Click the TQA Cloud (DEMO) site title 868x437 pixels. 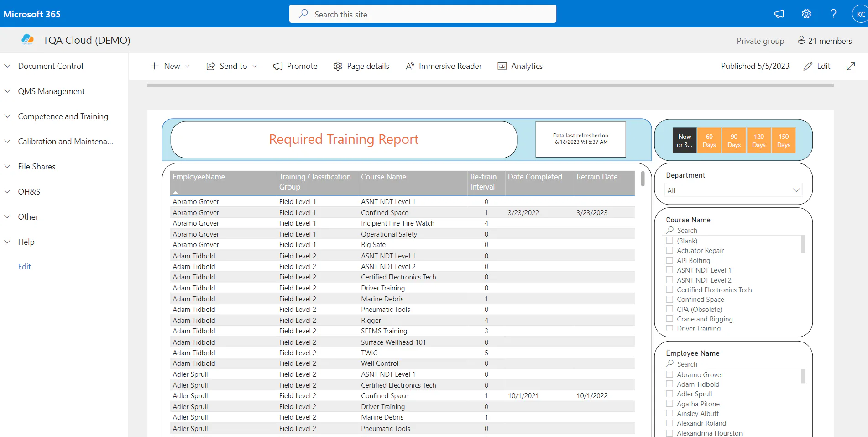pos(87,40)
